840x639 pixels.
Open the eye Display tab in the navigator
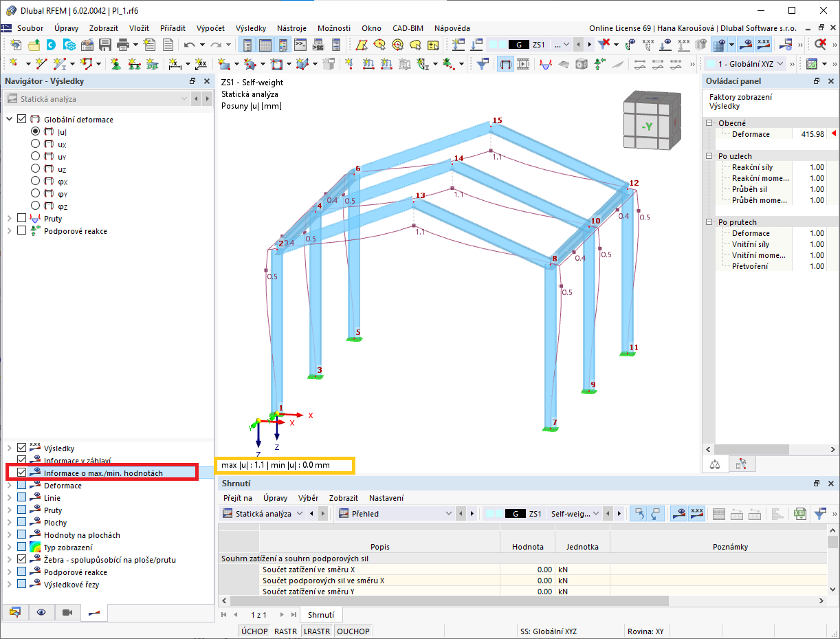click(x=41, y=611)
